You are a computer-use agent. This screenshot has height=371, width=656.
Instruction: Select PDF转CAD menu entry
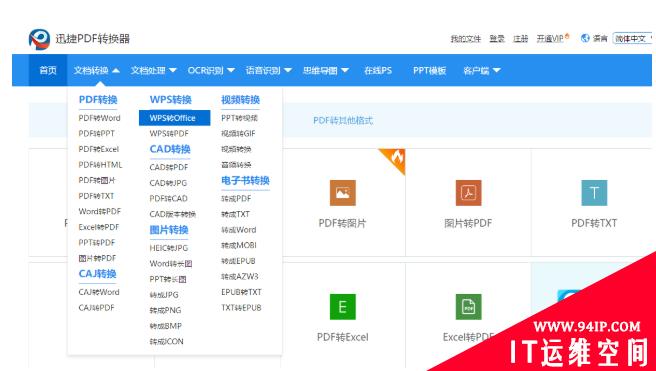(169, 198)
